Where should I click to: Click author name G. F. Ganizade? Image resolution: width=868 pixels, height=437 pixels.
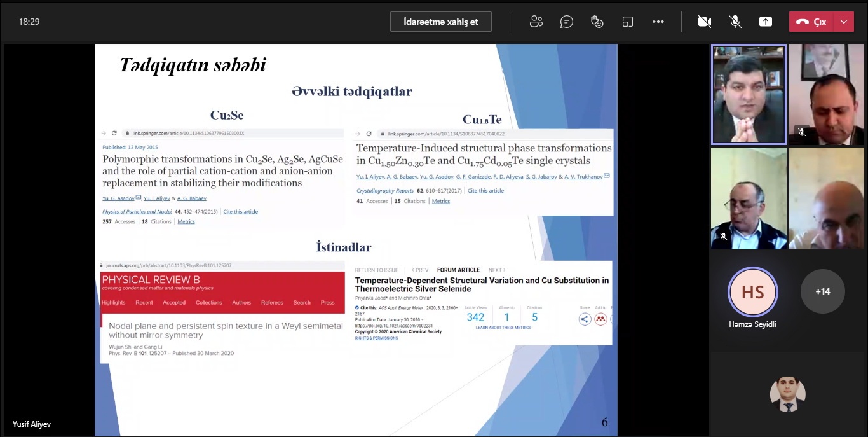click(472, 176)
